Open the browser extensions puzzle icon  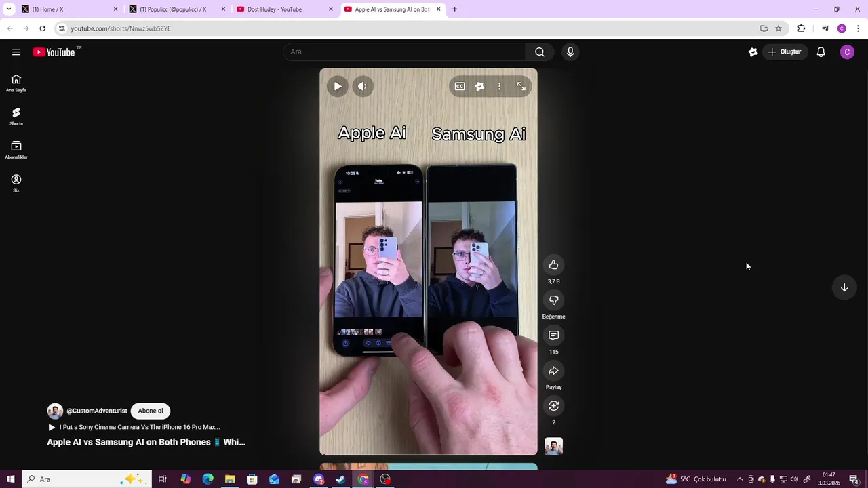(802, 28)
